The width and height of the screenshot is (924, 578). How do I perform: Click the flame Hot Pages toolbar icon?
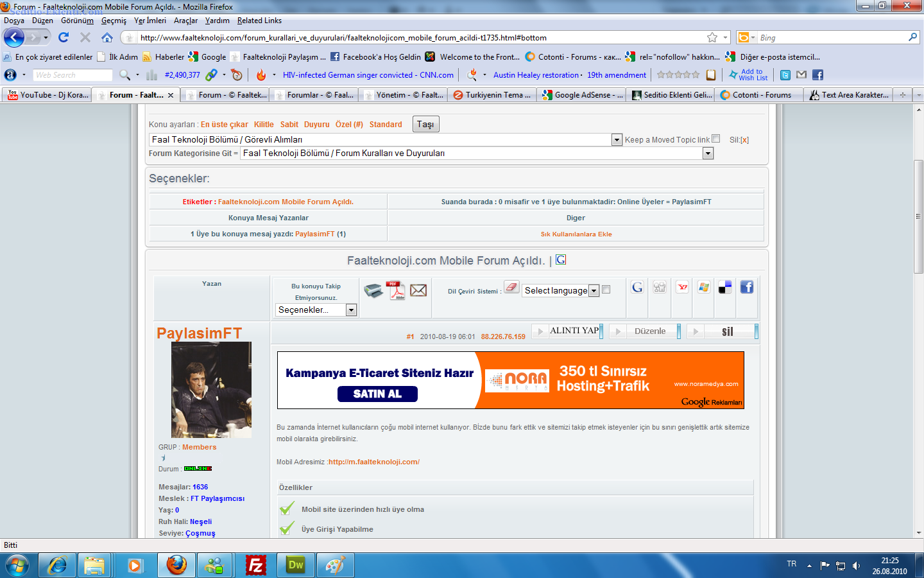click(x=261, y=75)
